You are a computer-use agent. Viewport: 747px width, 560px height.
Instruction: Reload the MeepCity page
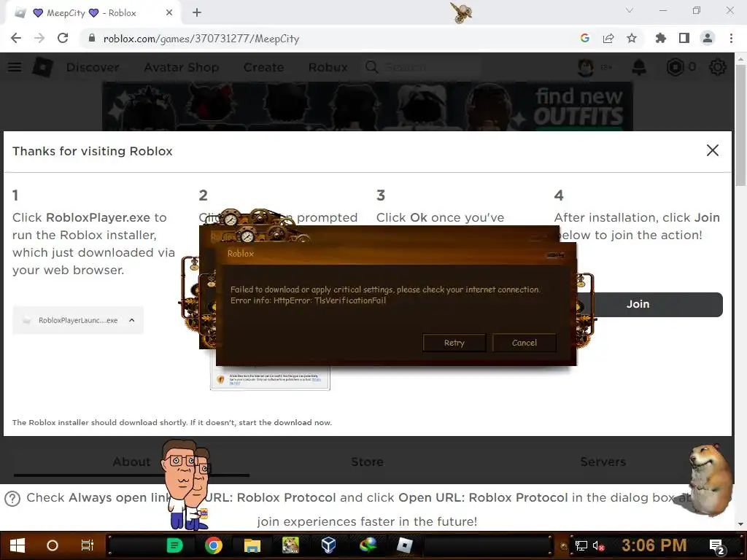pyautogui.click(x=63, y=38)
